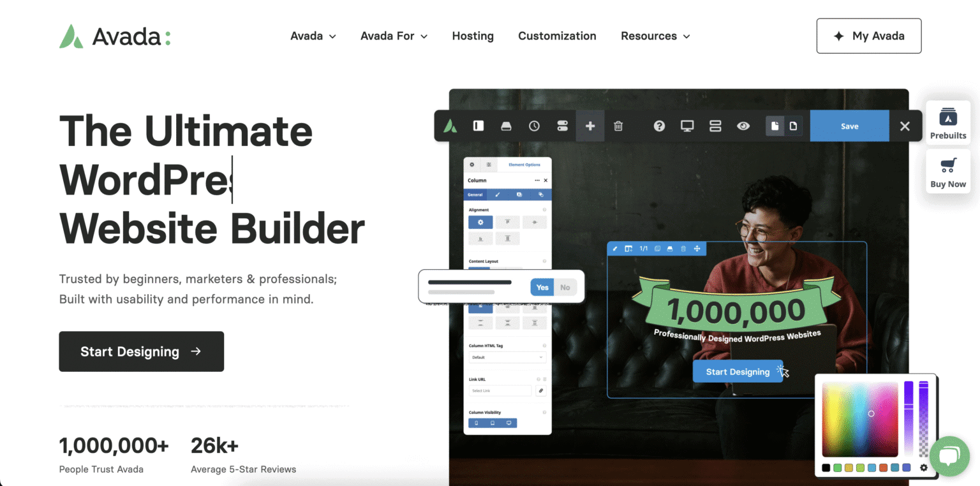Select the center Alignment option

coord(535,222)
